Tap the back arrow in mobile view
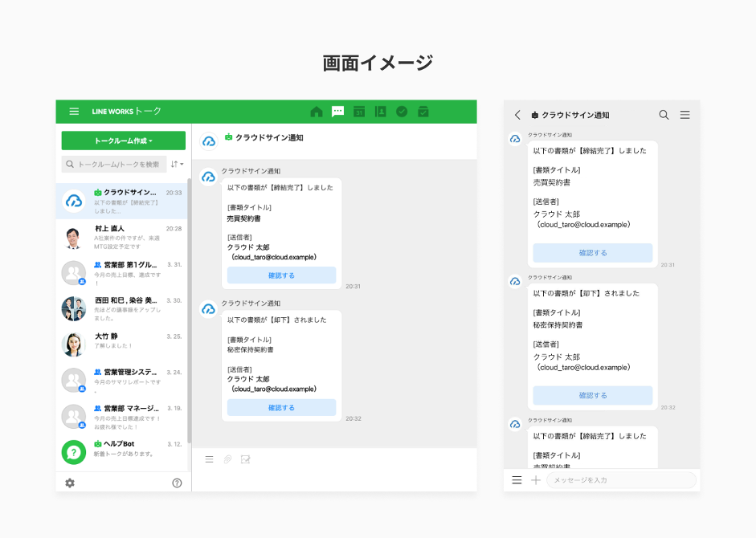The height and width of the screenshot is (538, 756). pyautogui.click(x=517, y=115)
